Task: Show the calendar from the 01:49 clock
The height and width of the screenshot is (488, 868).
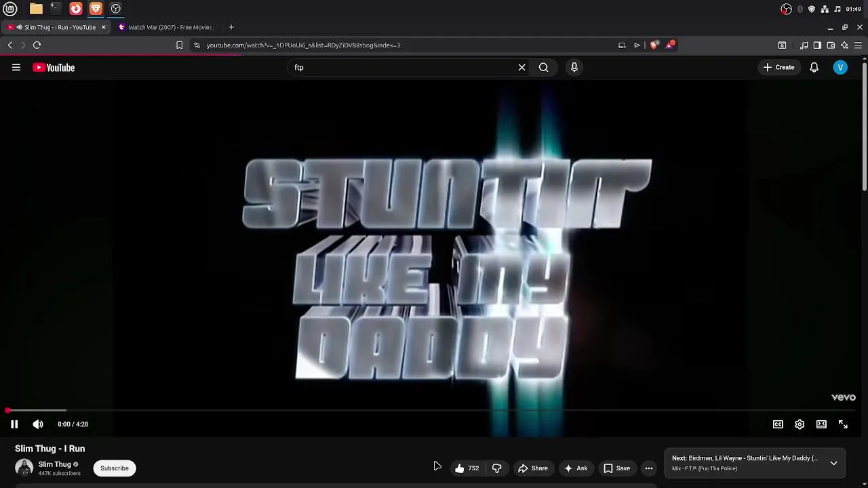Action: tap(854, 9)
